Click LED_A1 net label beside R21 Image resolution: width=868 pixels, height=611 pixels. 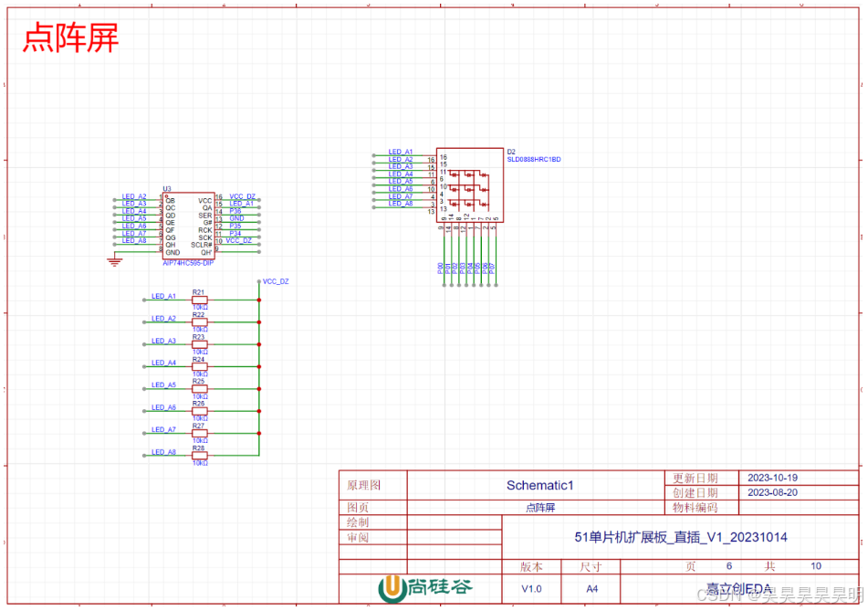(164, 296)
